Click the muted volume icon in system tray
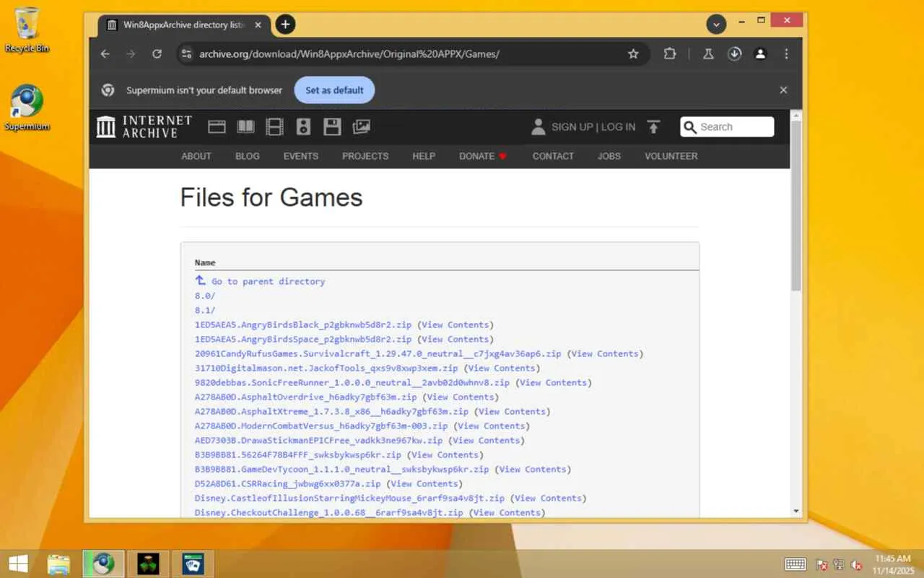Image resolution: width=924 pixels, height=578 pixels. coord(857,564)
